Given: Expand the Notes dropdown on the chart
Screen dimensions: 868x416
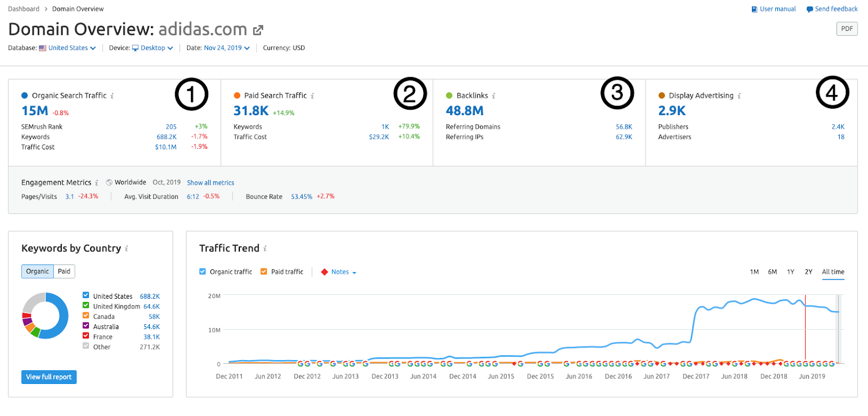Looking at the screenshot, I should pos(344,272).
